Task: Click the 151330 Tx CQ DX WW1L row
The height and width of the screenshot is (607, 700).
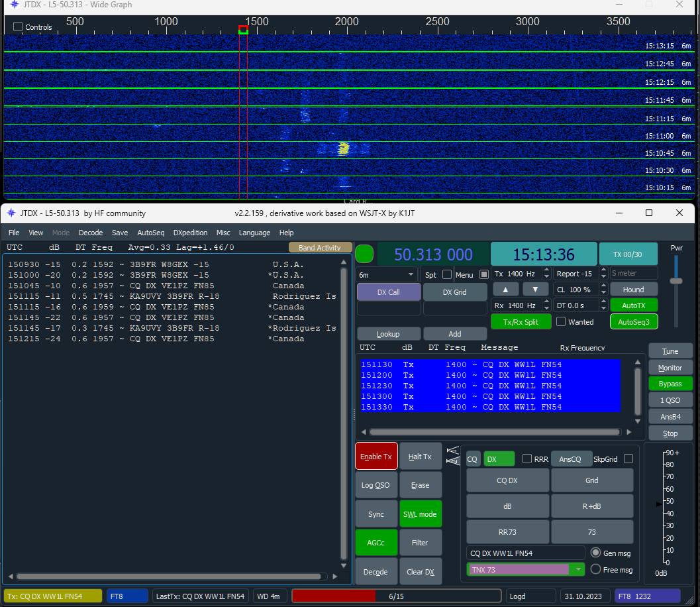Action: (491, 407)
